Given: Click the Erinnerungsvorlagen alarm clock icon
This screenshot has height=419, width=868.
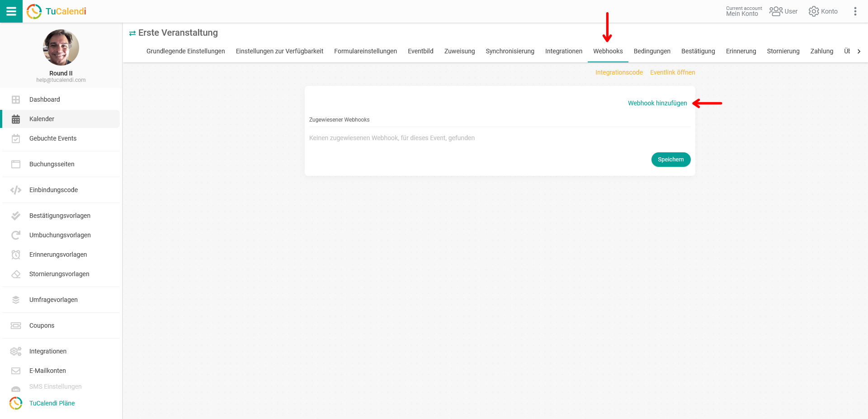Looking at the screenshot, I should 16,254.
